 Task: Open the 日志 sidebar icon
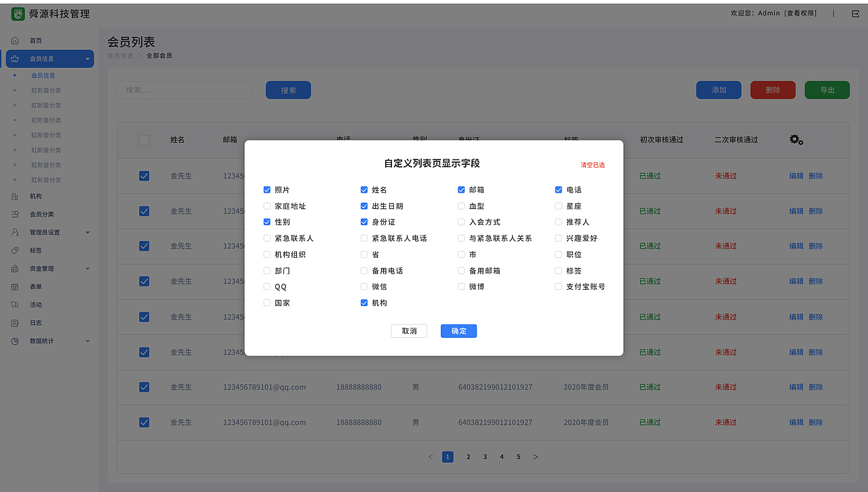coord(14,323)
